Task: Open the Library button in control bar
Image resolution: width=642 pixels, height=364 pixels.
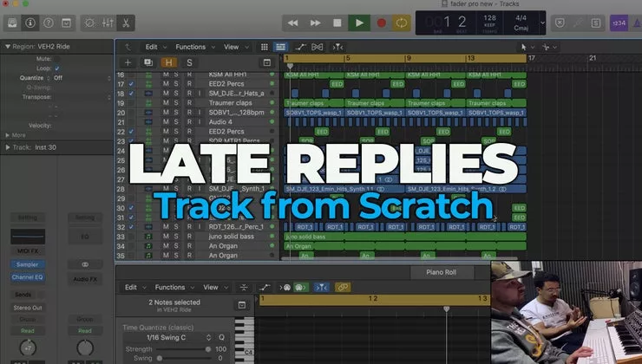Action: [x=12, y=23]
